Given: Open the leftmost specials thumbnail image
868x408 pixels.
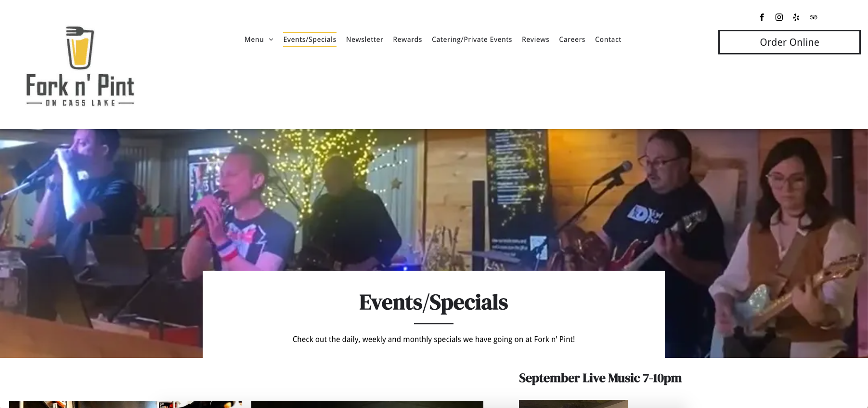Looking at the screenshot, I should (x=125, y=405).
